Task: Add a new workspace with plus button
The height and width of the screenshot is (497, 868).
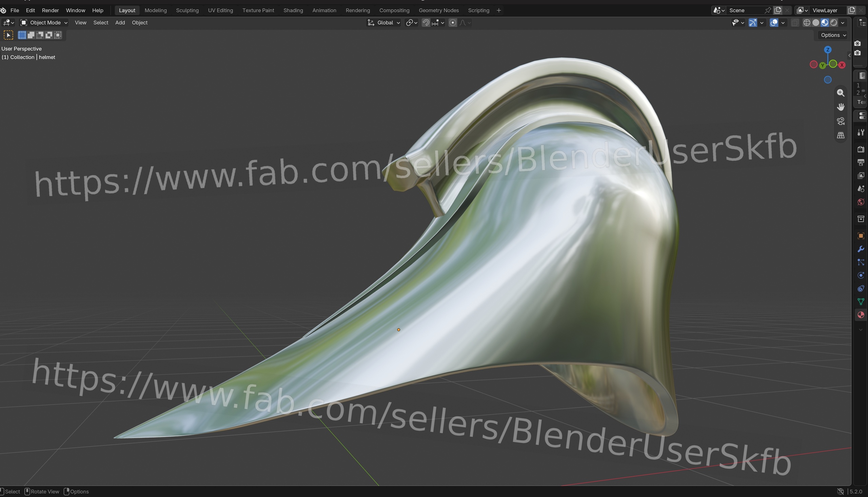Action: point(499,10)
